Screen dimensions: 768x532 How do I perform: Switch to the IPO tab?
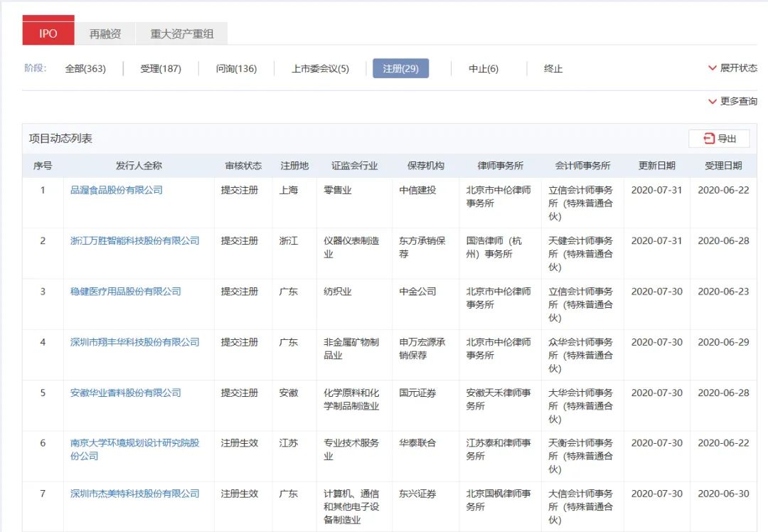click(x=48, y=33)
